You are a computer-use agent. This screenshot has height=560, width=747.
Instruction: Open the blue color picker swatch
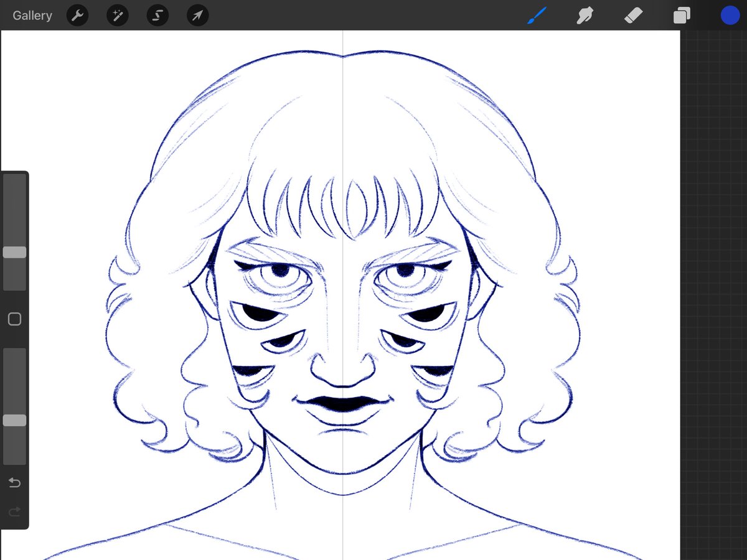730,16
